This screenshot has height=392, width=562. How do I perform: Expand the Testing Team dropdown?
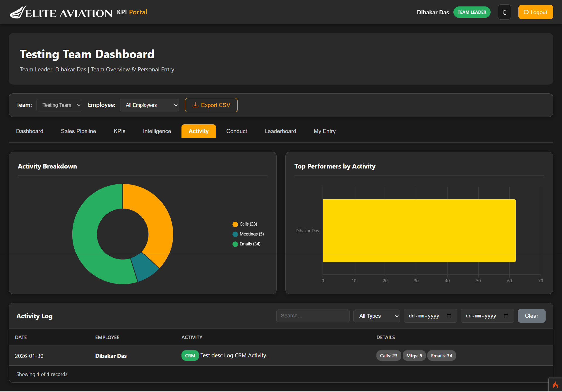coord(59,105)
